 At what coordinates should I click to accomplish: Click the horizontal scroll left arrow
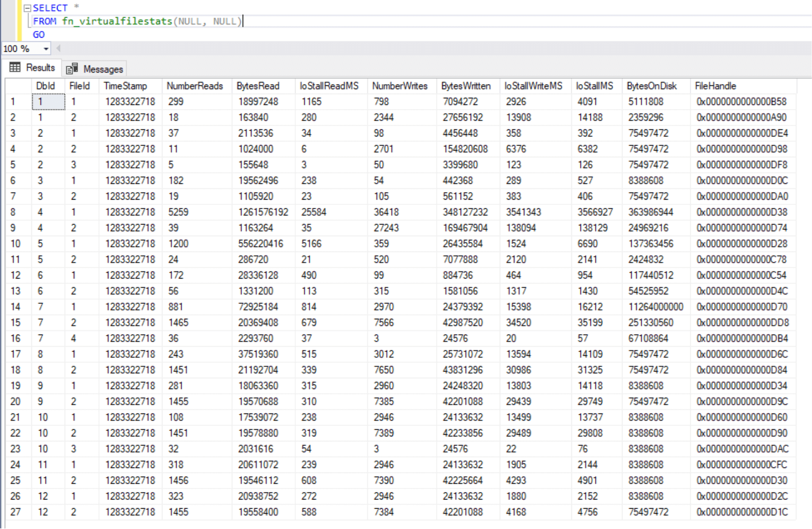point(58,49)
